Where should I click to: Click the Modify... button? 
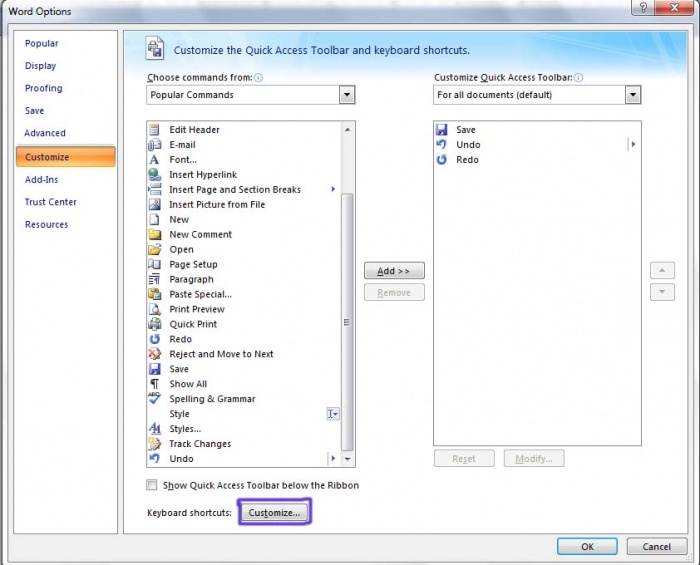[534, 458]
